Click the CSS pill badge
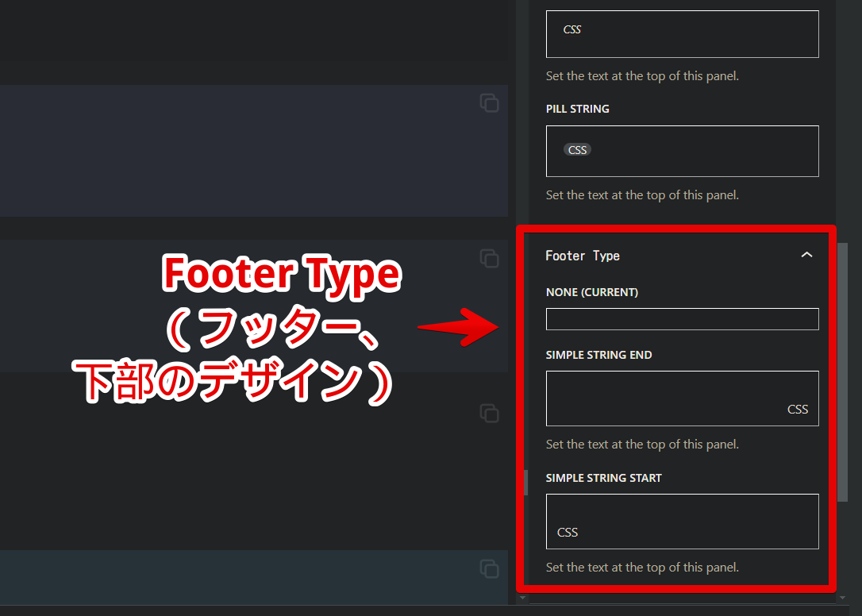 click(577, 149)
